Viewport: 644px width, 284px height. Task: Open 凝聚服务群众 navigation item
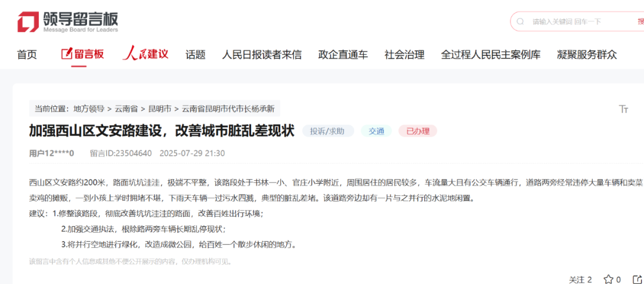(x=587, y=55)
